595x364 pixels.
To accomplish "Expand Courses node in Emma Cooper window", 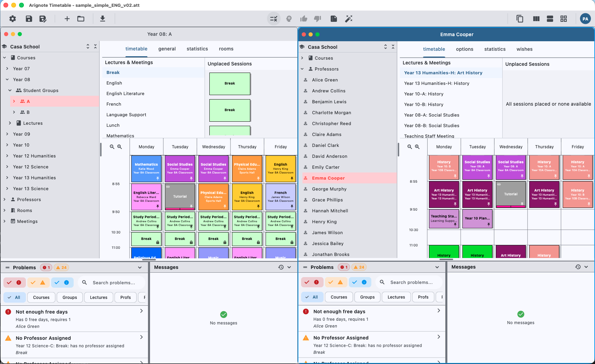I will [302, 58].
